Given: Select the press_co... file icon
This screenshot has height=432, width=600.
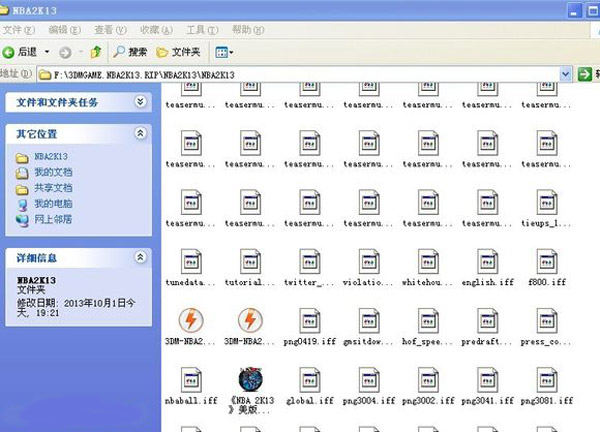Looking at the screenshot, I should [x=547, y=321].
